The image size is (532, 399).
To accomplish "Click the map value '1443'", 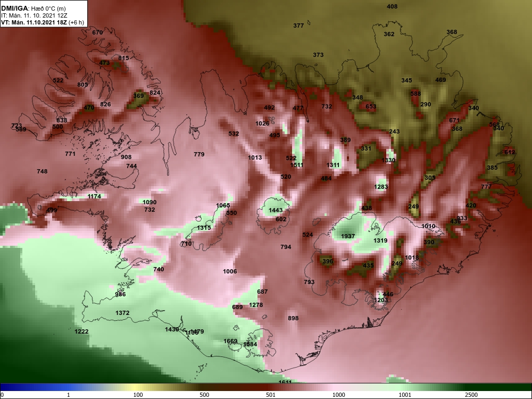I will (x=276, y=210).
